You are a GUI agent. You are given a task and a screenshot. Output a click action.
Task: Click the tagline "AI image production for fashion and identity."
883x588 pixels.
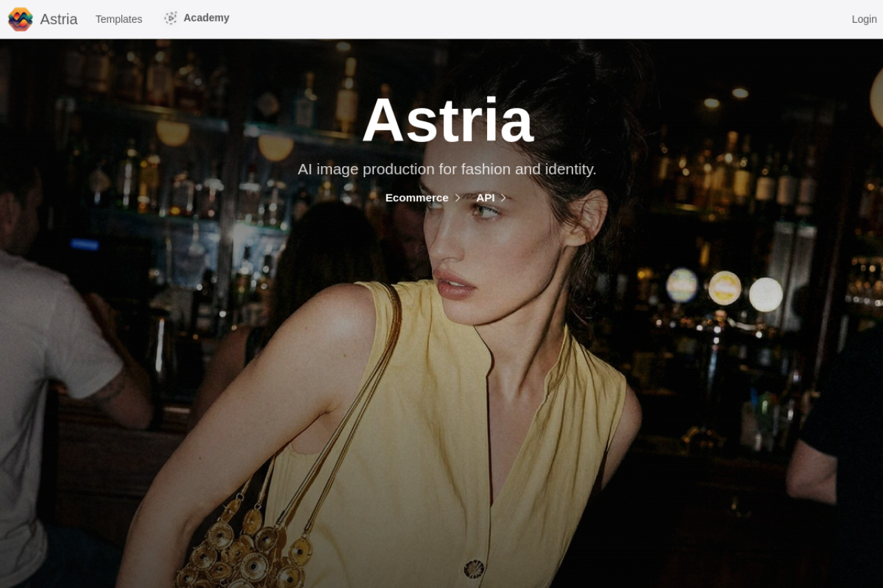(447, 169)
